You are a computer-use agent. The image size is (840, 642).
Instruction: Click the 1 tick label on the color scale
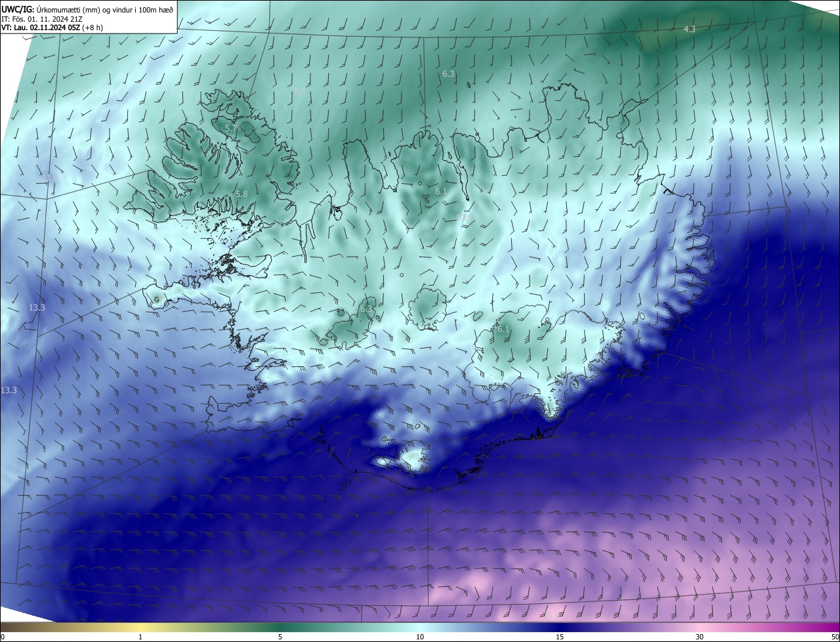[x=140, y=637]
